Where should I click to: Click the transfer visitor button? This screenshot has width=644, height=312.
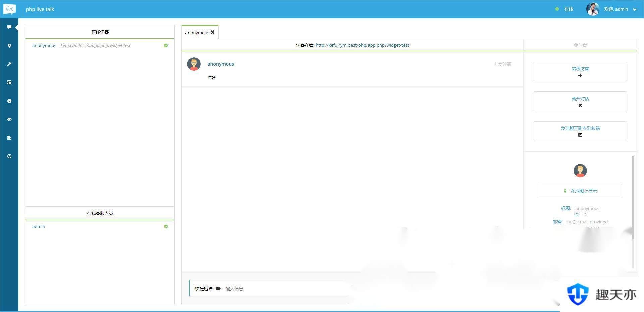(x=580, y=71)
